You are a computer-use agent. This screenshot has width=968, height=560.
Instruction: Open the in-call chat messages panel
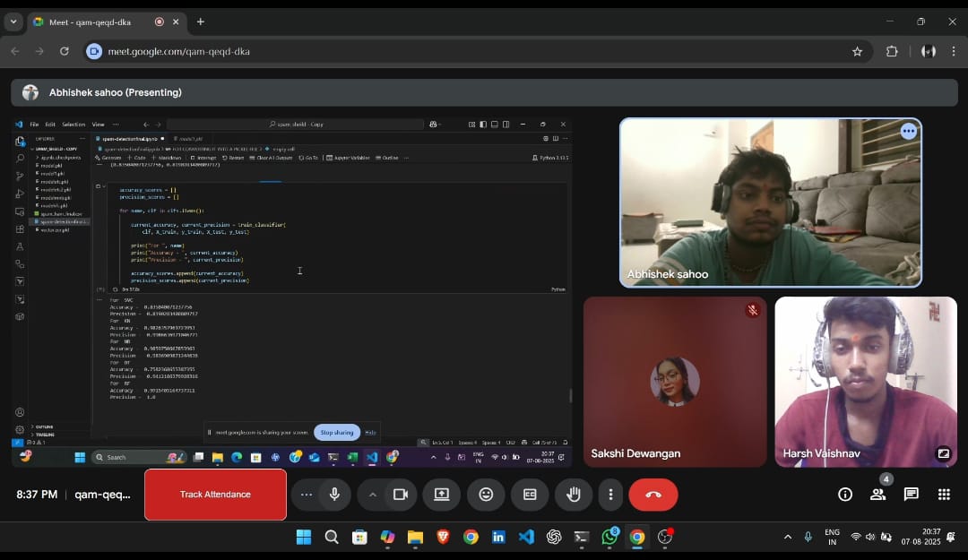click(x=911, y=495)
